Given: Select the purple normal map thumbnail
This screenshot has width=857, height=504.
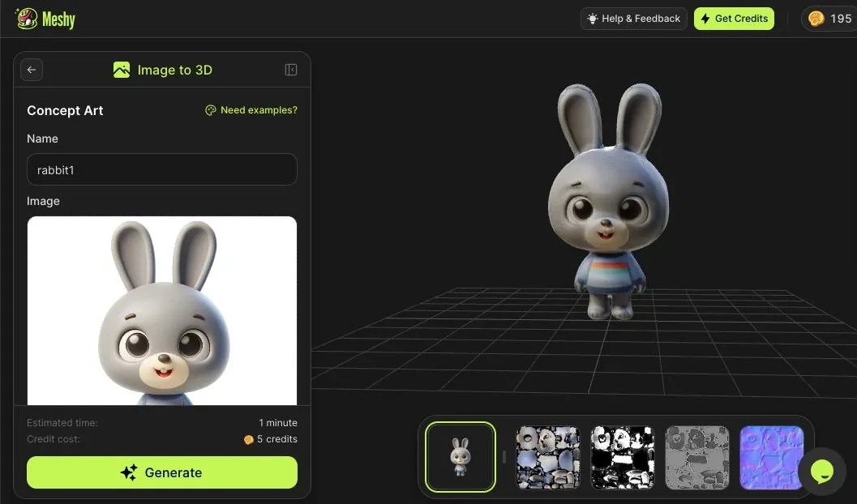Looking at the screenshot, I should [x=771, y=457].
